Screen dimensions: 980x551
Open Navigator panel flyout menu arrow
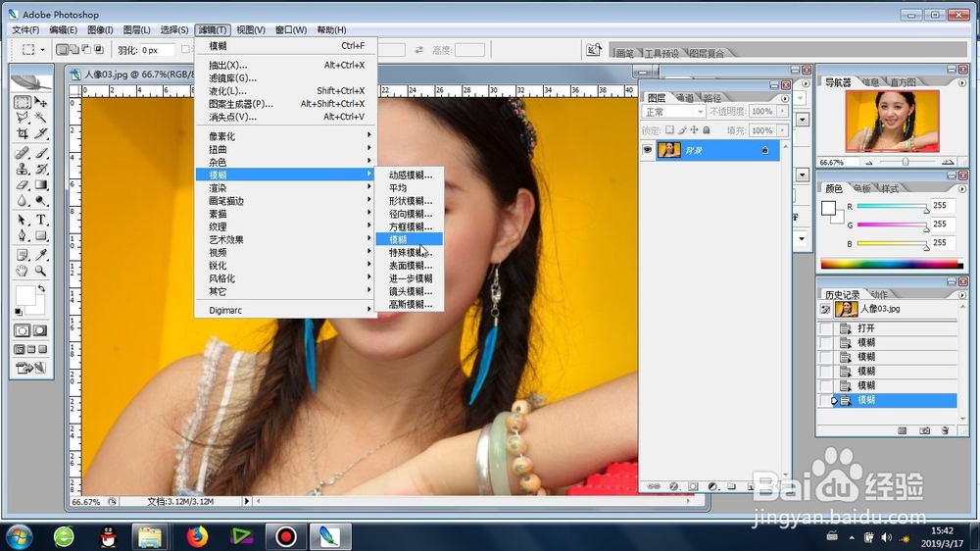pyautogui.click(x=962, y=82)
